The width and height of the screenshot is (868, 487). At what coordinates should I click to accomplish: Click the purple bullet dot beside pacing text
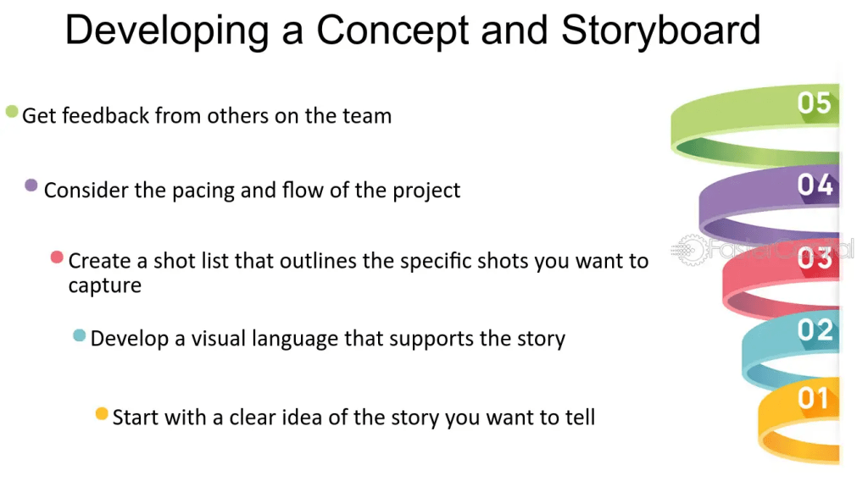coord(31,185)
